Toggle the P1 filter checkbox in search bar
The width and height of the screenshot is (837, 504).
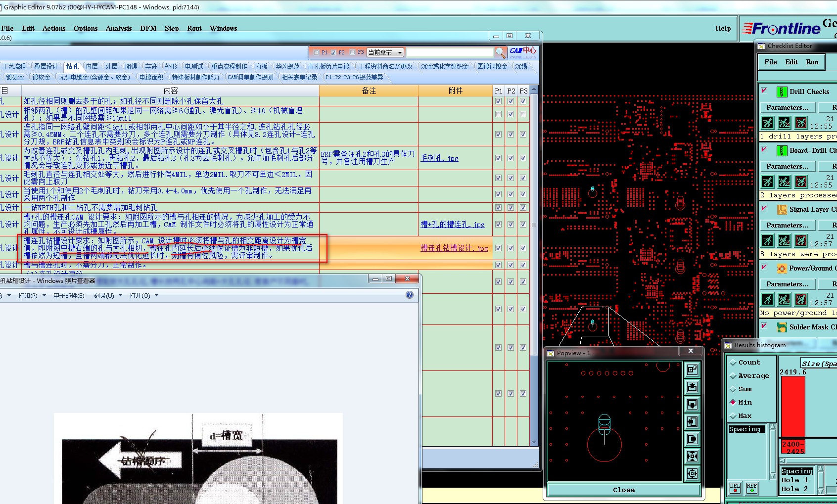317,52
